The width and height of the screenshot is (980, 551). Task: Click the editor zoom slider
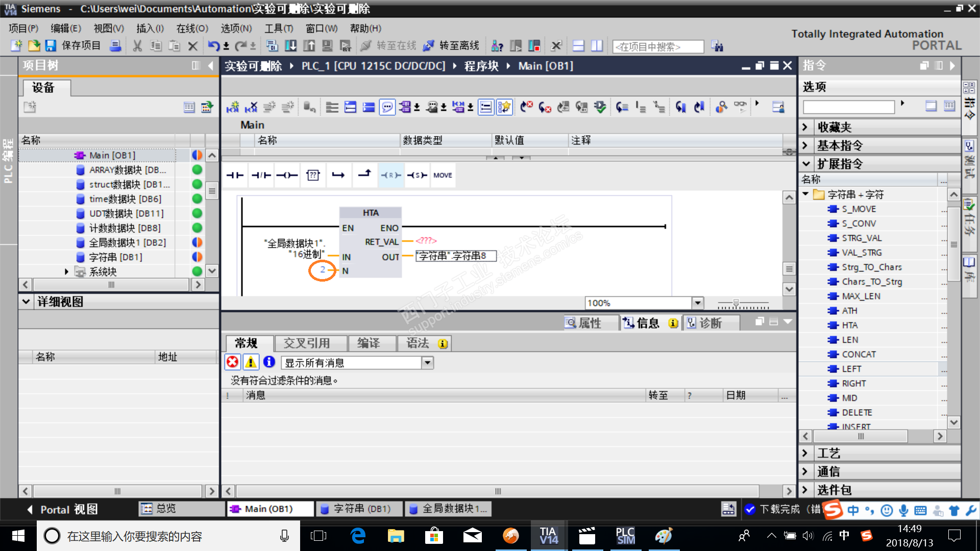click(x=736, y=304)
